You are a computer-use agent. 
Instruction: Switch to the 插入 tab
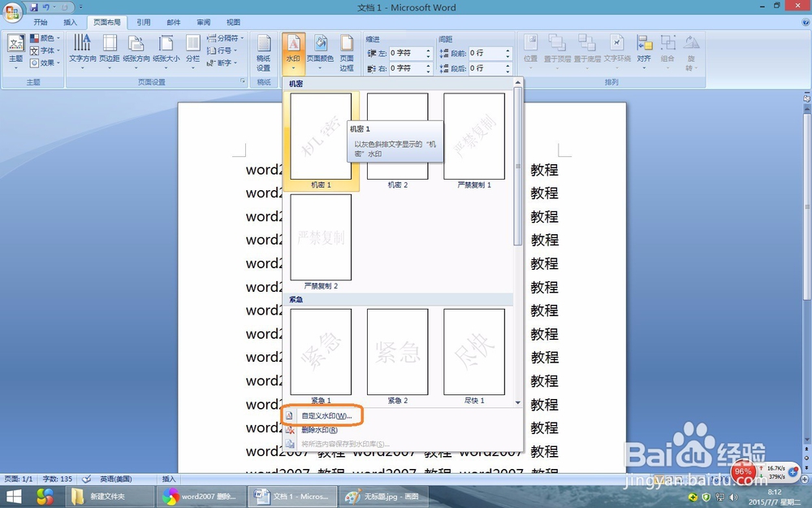pyautogui.click(x=70, y=22)
